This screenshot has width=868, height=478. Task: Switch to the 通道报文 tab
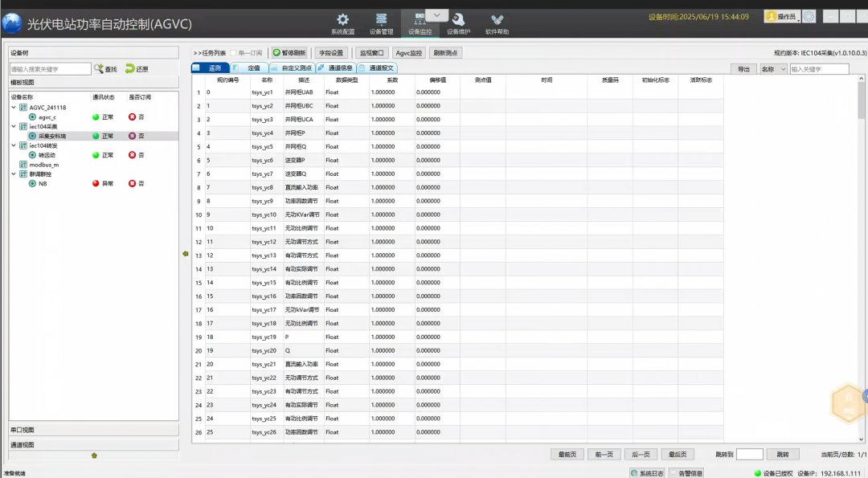[x=377, y=68]
